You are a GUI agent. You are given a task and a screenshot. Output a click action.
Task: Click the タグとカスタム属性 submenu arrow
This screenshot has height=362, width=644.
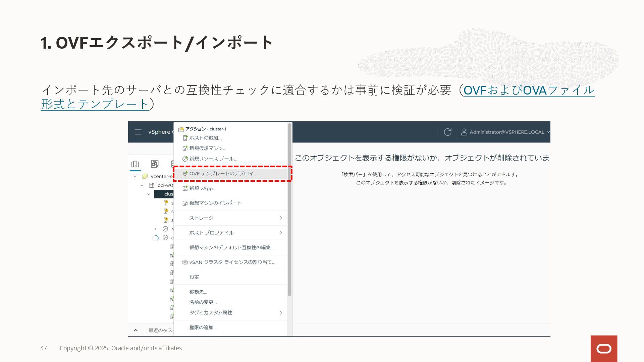(x=281, y=312)
